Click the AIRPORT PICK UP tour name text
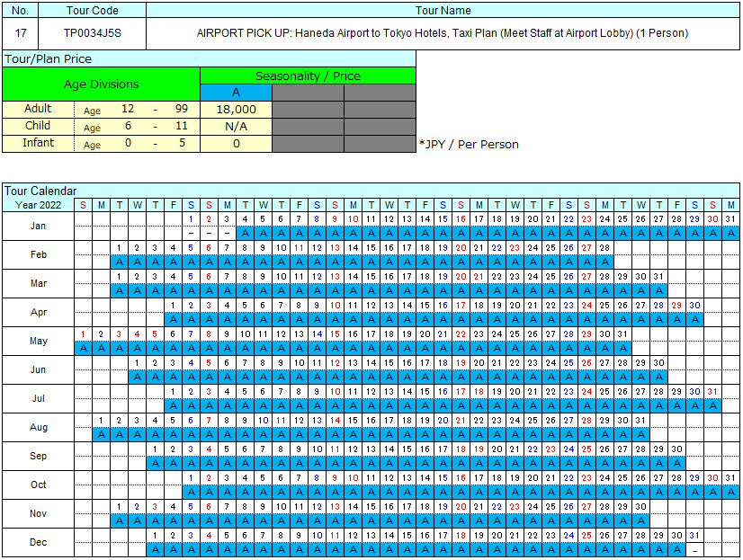The width and height of the screenshot is (743, 560). click(443, 33)
